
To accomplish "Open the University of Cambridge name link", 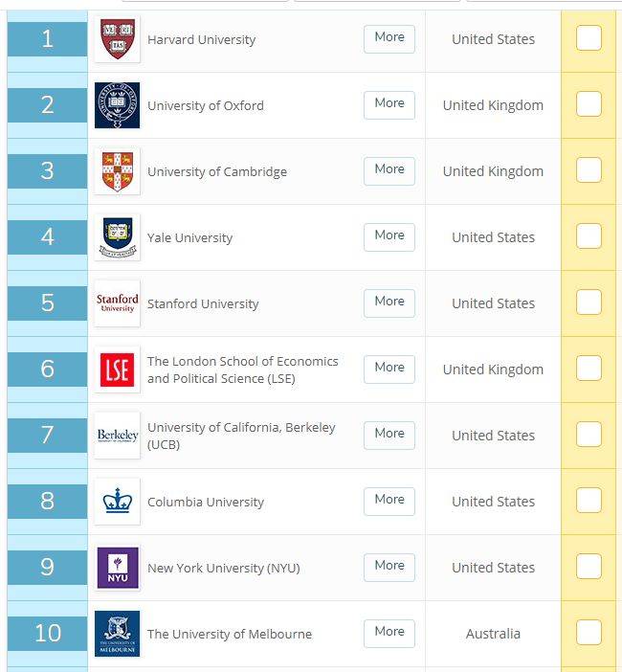I will pos(217,172).
